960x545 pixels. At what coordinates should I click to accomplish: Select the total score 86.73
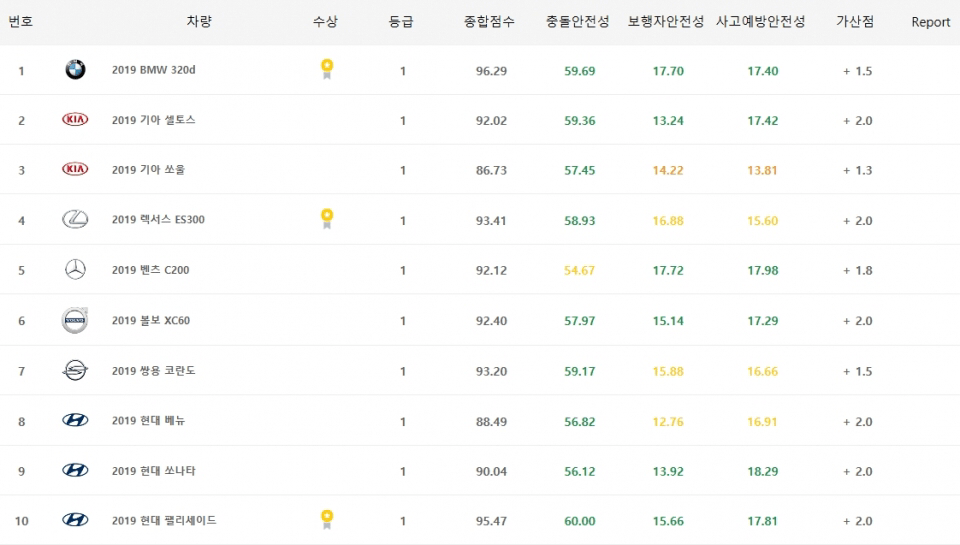coord(491,170)
